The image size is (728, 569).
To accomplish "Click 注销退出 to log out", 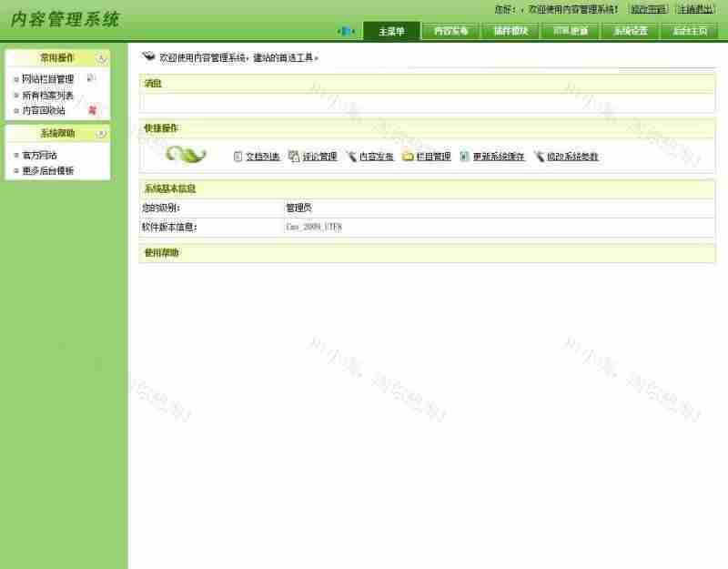I will (695, 9).
